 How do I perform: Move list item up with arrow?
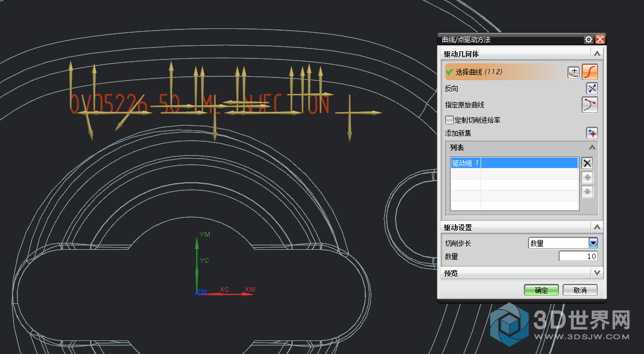(x=587, y=177)
